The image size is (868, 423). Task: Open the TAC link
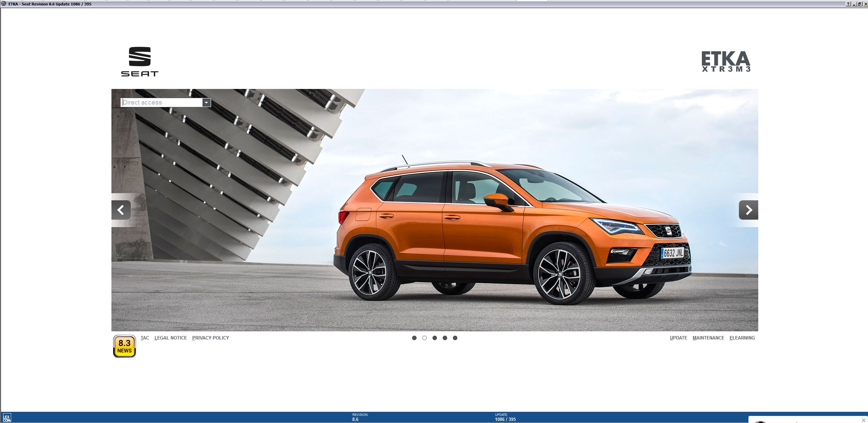click(145, 338)
